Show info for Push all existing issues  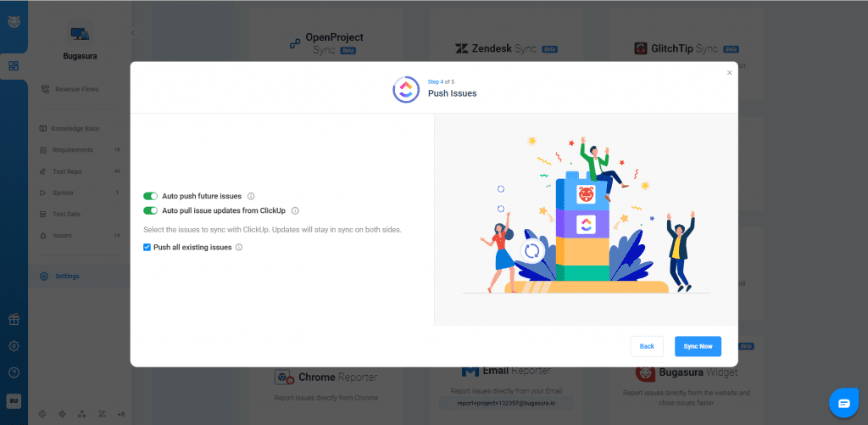pyautogui.click(x=239, y=247)
